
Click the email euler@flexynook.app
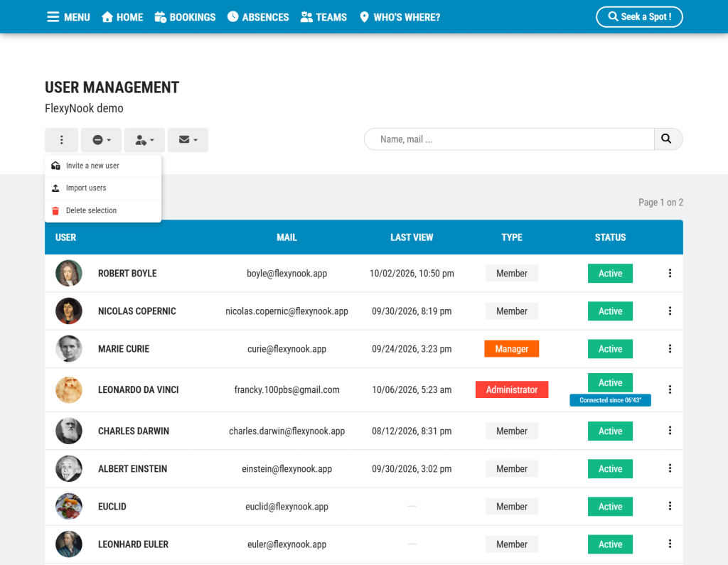pos(287,544)
